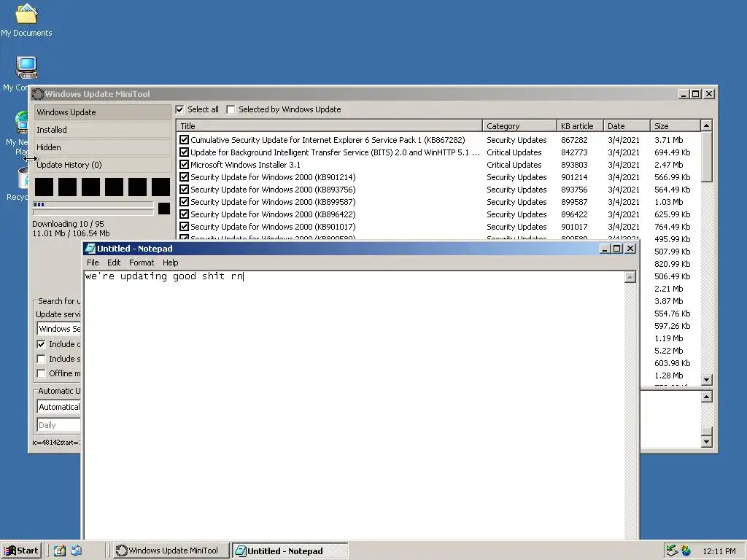Click the update list scrollbar thumb
Screen dimensions: 747x560
(x=706, y=157)
